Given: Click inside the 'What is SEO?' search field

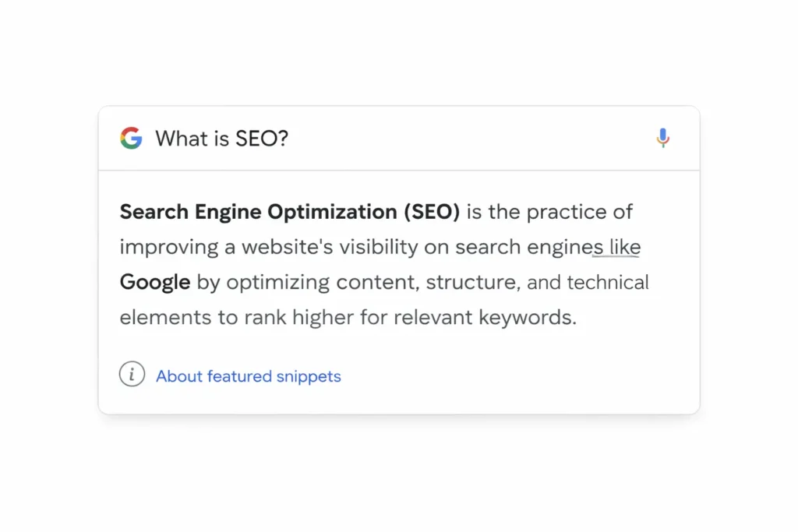Looking at the screenshot, I should click(x=222, y=138).
